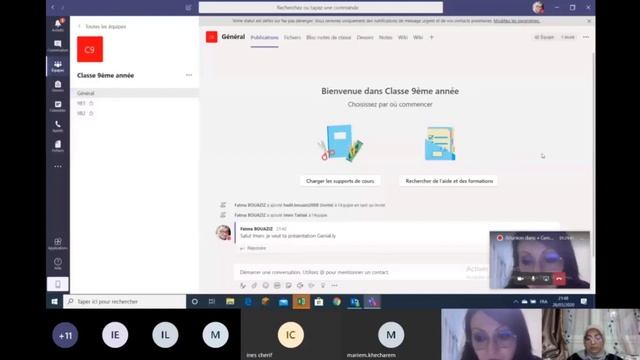Select the IL participant avatar
This screenshot has width=640, height=360.
point(165,335)
